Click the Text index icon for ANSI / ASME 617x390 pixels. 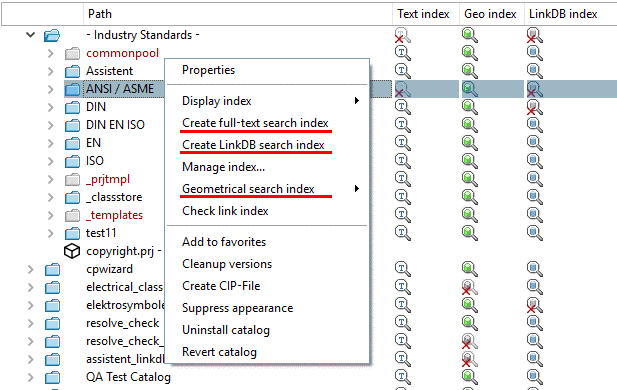coord(403,89)
